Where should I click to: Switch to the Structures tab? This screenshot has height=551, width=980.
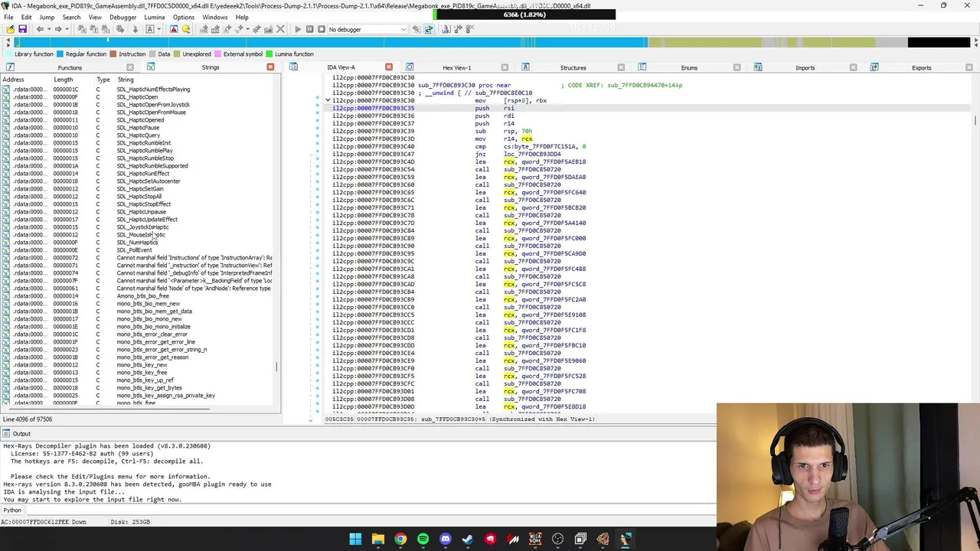tap(573, 67)
